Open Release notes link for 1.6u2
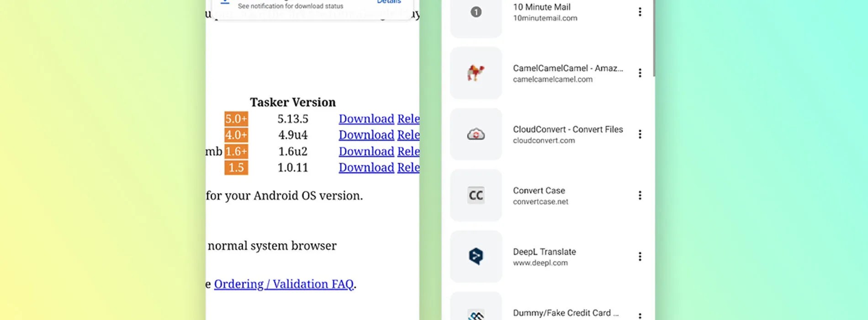868x320 pixels. (x=408, y=151)
